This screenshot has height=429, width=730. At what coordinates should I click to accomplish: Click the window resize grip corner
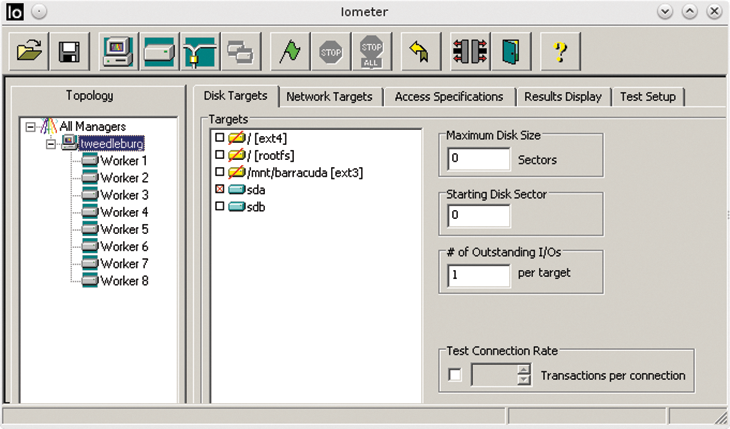(x=721, y=417)
